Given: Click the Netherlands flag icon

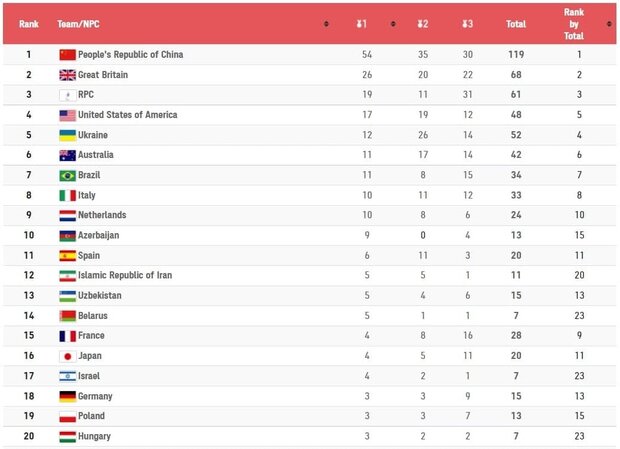Looking at the screenshot, I should pyautogui.click(x=67, y=215).
